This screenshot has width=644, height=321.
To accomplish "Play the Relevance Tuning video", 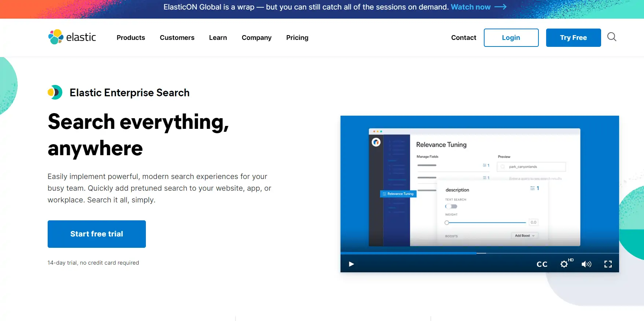I will [351, 264].
